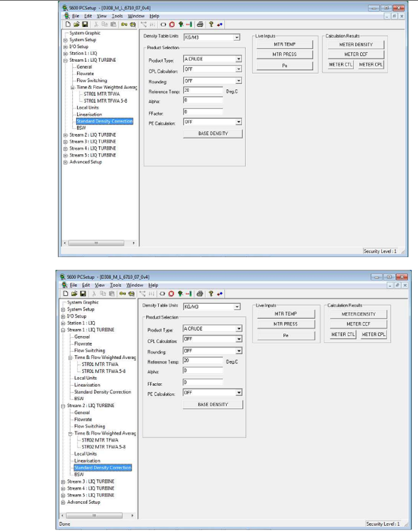Expand I/O Setup node in upper window
The image size is (418, 532).
(x=66, y=47)
